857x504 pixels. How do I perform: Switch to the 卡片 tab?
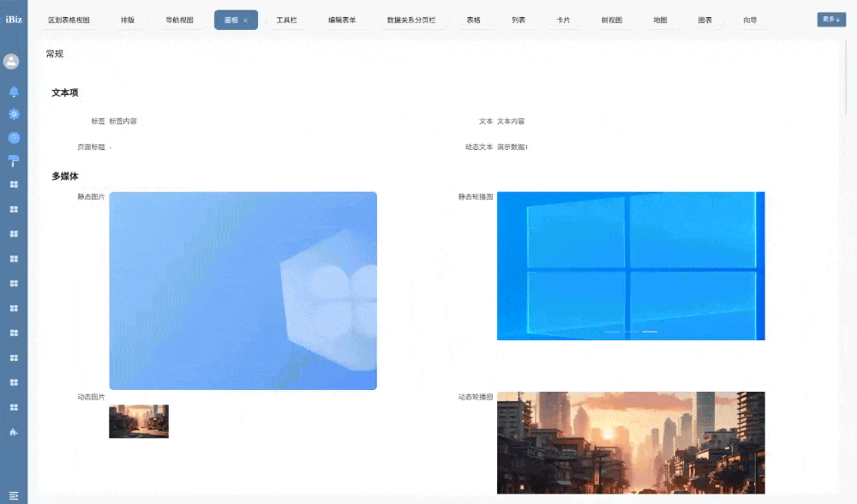pos(563,21)
